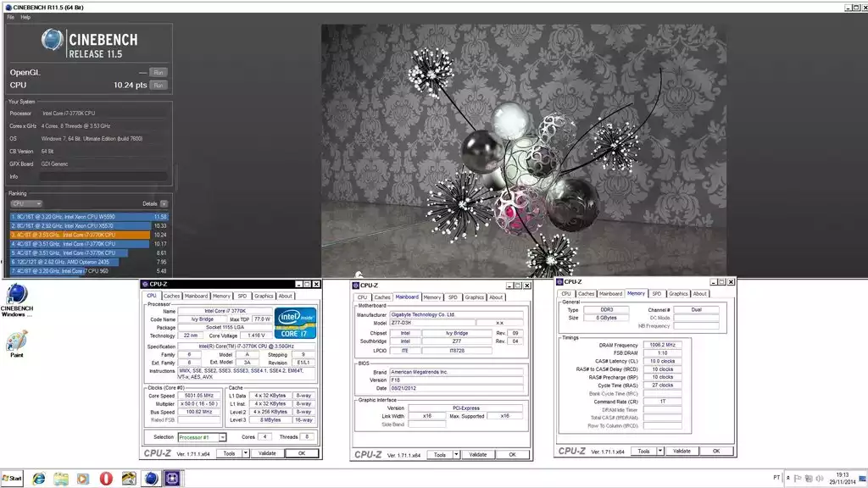
Task: Click CPU-Z icon in the Memory window title bar
Action: tap(559, 281)
